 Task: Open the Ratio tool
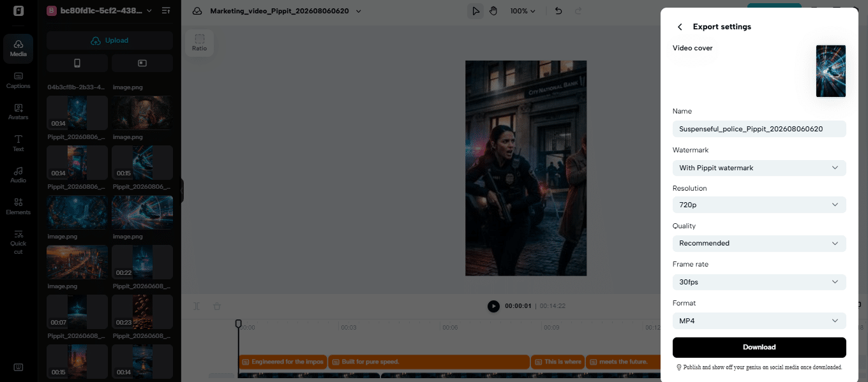tap(199, 43)
